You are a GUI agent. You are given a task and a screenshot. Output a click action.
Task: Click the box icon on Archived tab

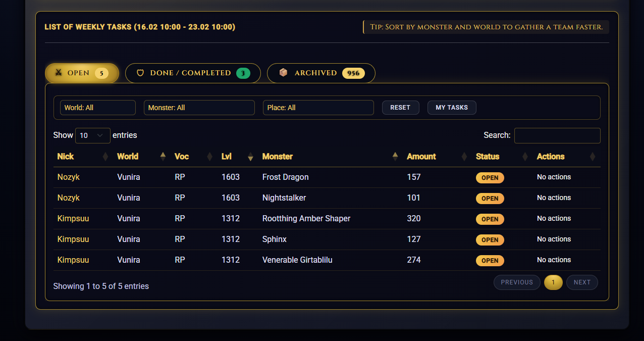[x=283, y=73]
